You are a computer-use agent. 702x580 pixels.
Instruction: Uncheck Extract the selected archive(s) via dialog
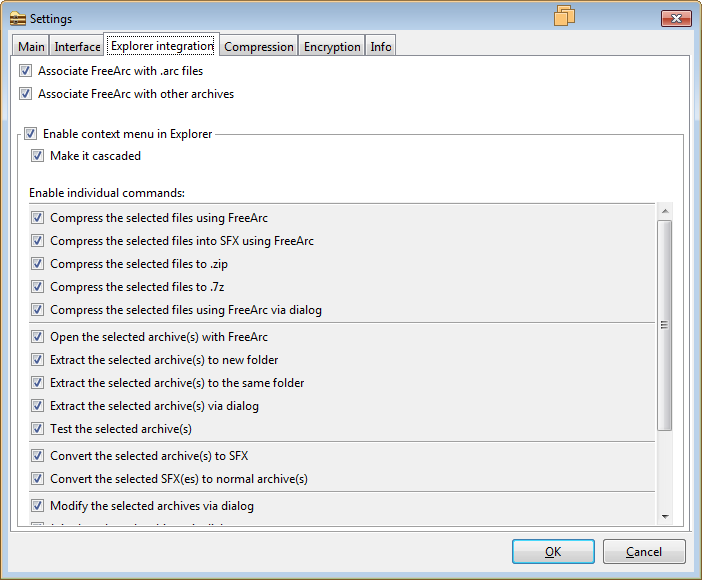37,406
